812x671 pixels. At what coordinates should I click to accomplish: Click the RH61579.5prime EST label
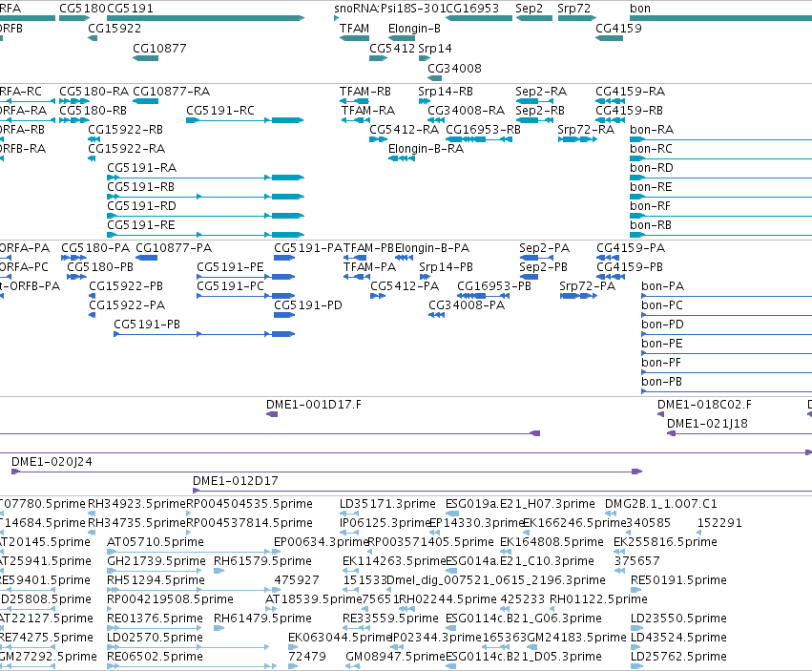pos(262,561)
